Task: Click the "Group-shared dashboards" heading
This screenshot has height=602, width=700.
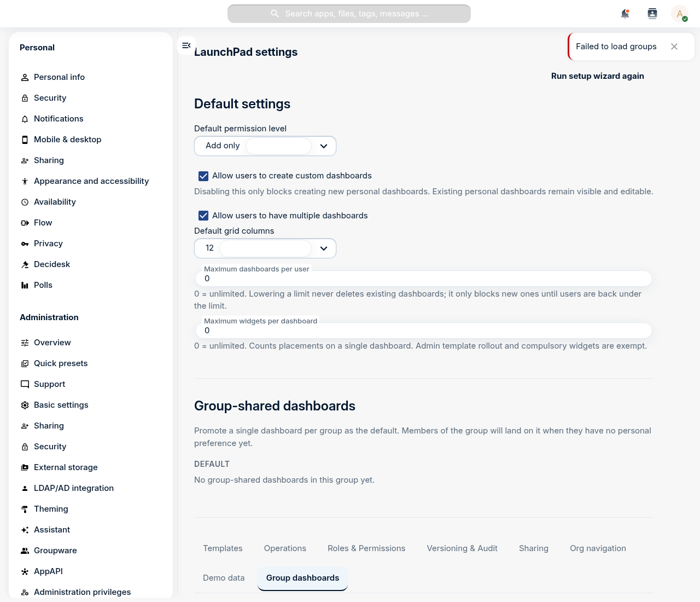Action: tap(275, 406)
